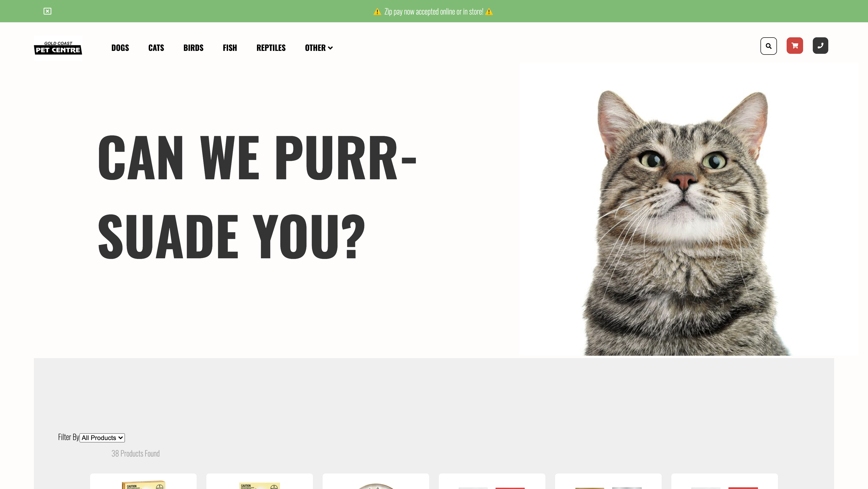
Task: Open the All Products filter dropdown
Action: pyautogui.click(x=102, y=438)
